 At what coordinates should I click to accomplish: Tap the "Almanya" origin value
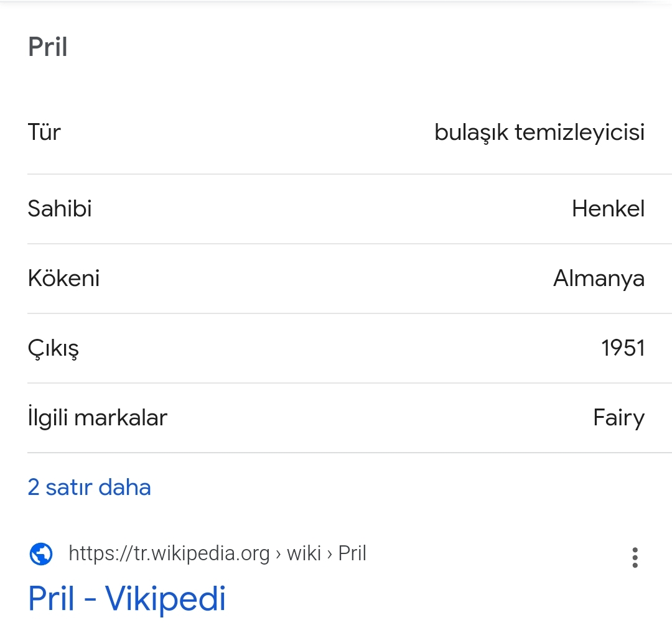click(599, 278)
